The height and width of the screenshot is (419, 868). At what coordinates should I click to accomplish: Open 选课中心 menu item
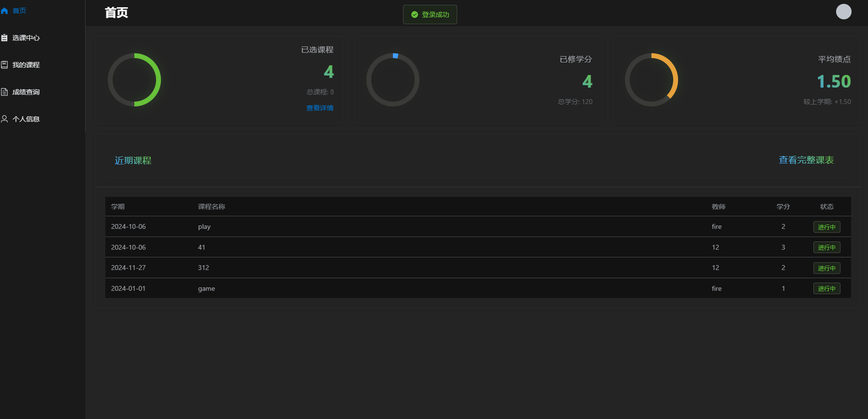coord(26,38)
